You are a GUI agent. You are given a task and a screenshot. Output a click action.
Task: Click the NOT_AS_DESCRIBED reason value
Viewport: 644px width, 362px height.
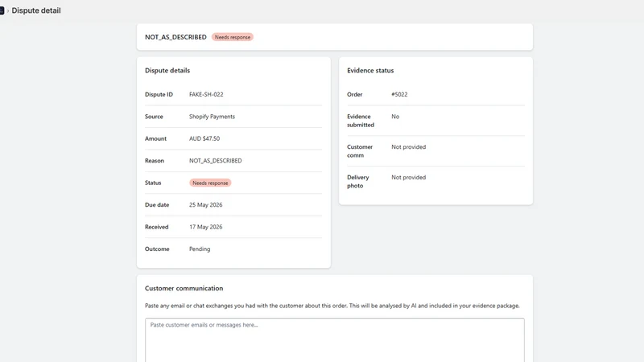point(215,161)
